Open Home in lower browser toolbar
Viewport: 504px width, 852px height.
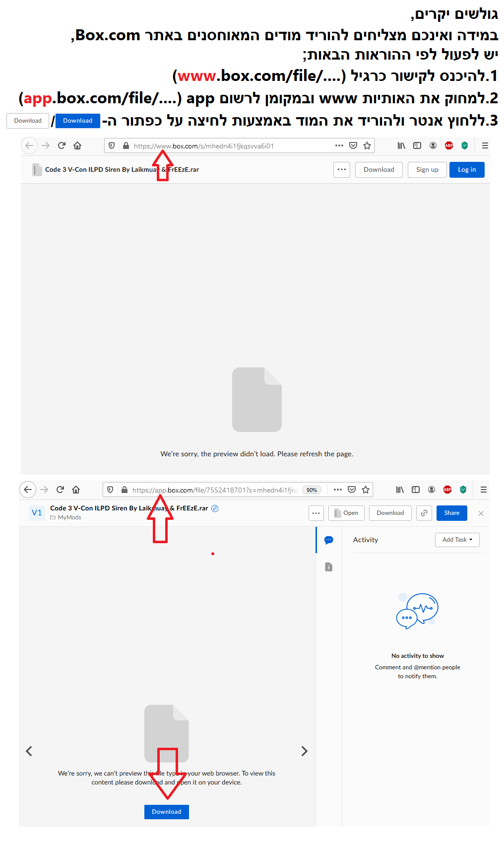76,490
